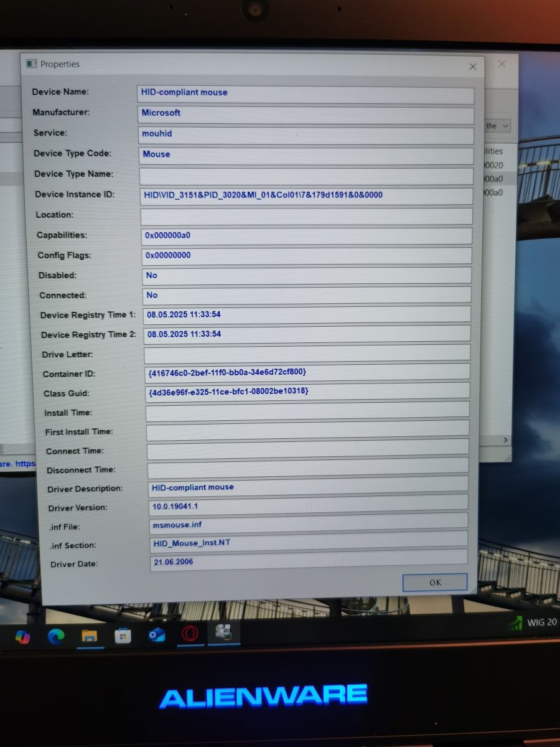Viewport: 560px width, 747px height.
Task: Click the Properties window title icon
Action: pyautogui.click(x=32, y=63)
